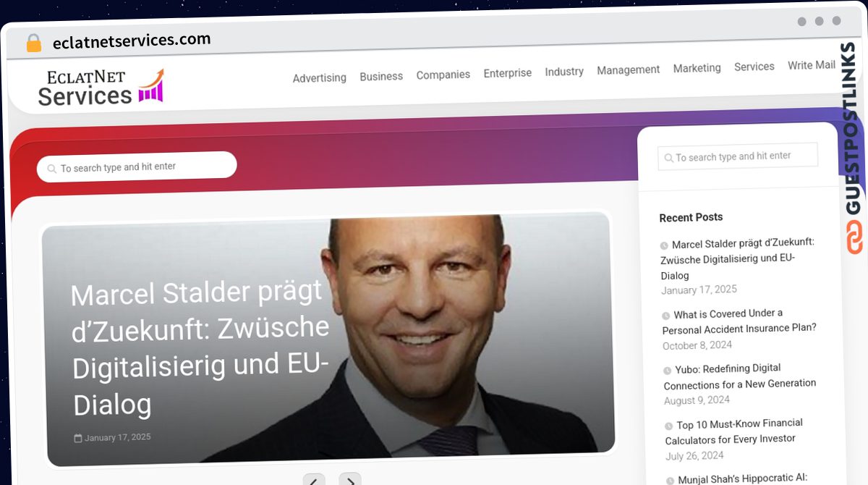The width and height of the screenshot is (868, 485).
Task: Open Top 10 Must-Know Financial Calculators post
Action: (x=735, y=431)
